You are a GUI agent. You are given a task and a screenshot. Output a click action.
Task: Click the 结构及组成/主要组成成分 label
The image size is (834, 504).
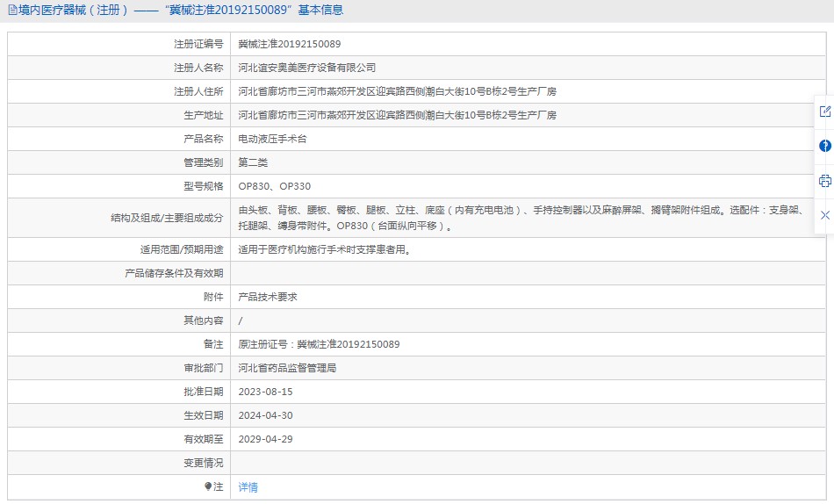(167, 218)
